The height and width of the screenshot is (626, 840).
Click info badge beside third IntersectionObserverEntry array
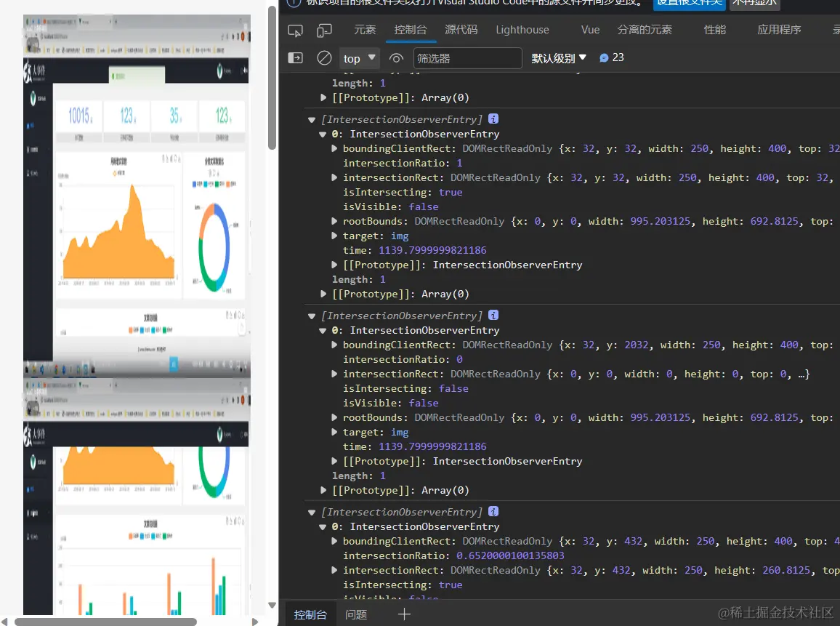493,511
